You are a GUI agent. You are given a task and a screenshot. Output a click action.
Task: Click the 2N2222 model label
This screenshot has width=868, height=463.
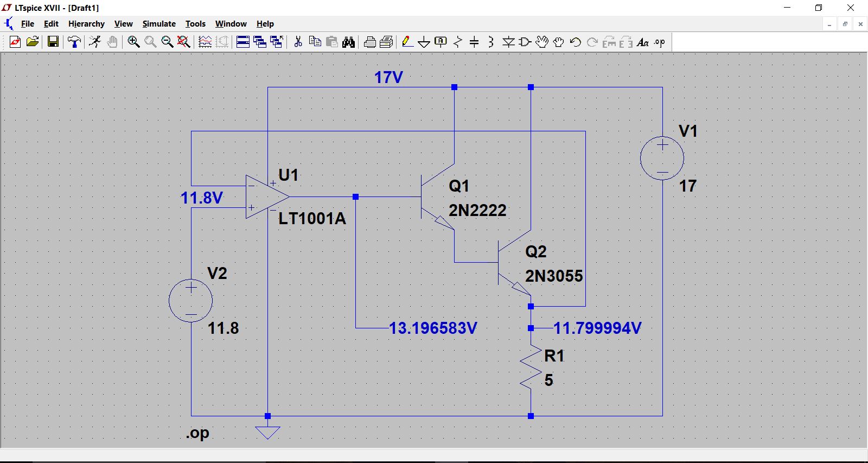coord(477,211)
